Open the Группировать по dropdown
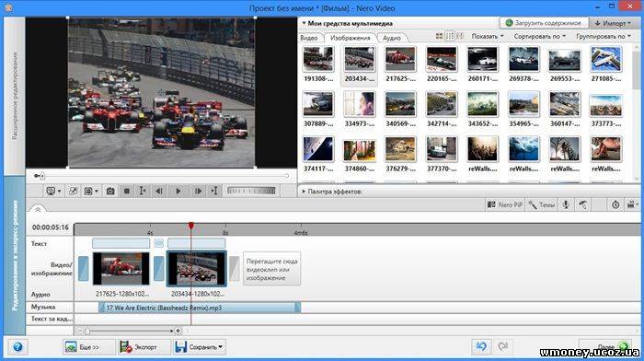 pyautogui.click(x=604, y=37)
